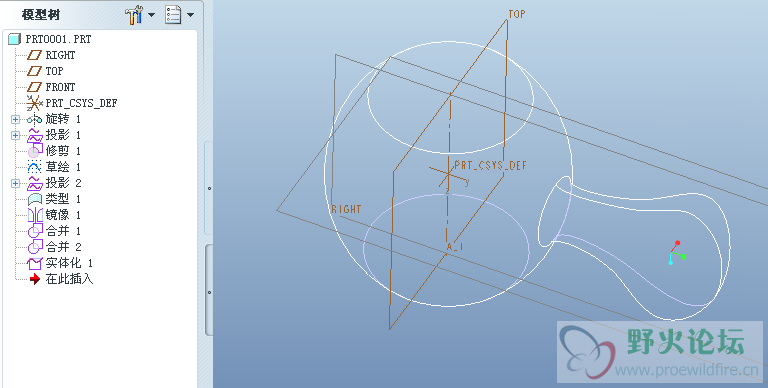This screenshot has height=388, width=768.
Task: Select the PRT0001.PRT root part node
Action: (x=49, y=39)
